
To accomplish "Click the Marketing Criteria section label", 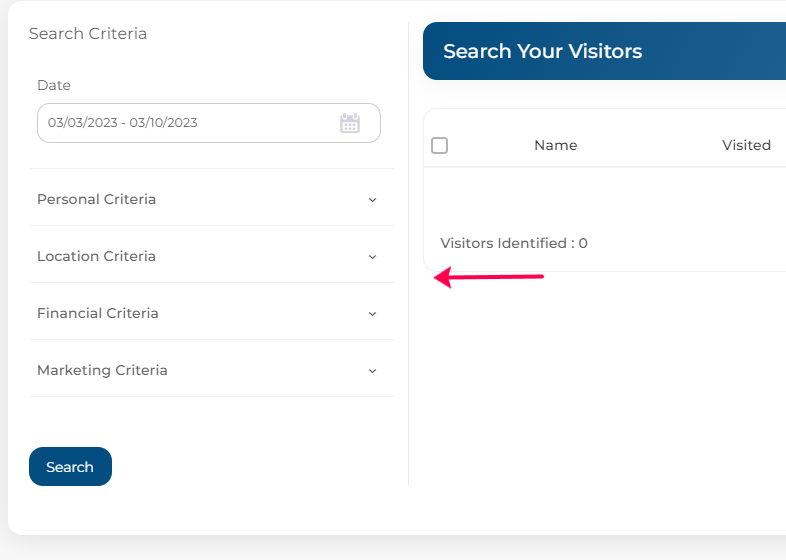I will click(x=102, y=370).
